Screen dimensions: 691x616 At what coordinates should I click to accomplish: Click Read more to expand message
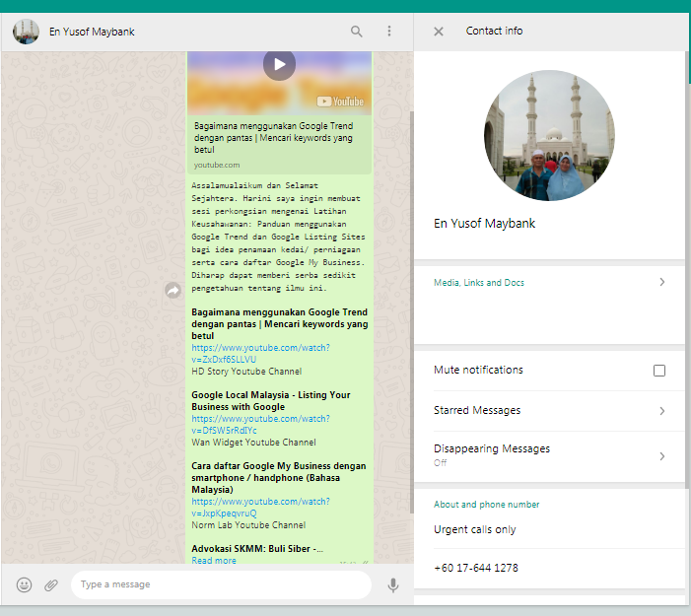pos(214,560)
